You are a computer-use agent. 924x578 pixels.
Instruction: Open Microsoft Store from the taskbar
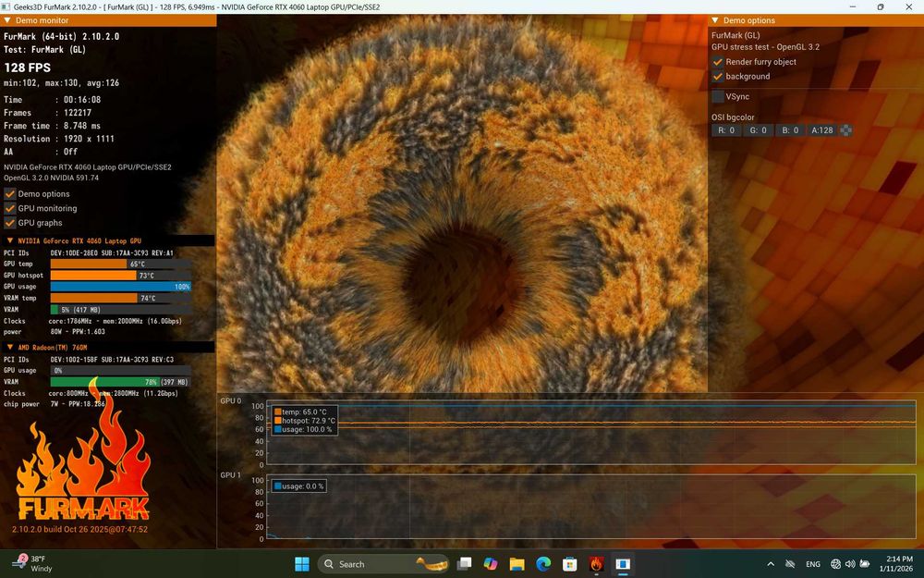(570, 564)
